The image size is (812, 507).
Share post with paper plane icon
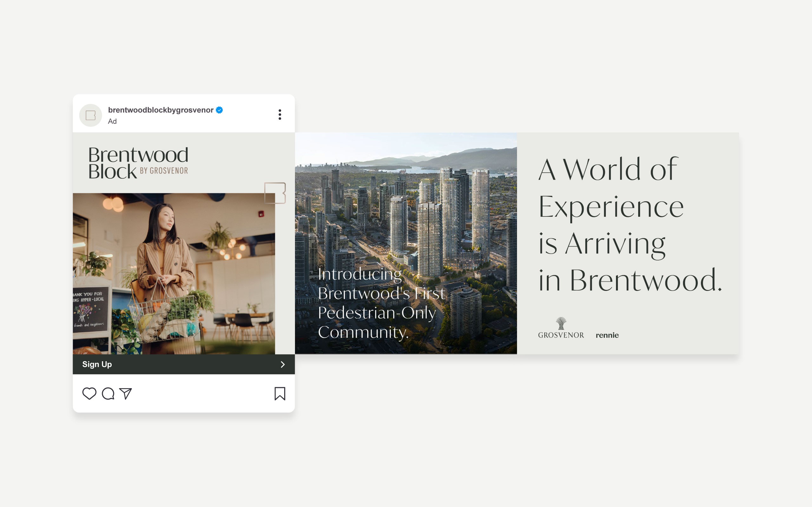click(126, 393)
